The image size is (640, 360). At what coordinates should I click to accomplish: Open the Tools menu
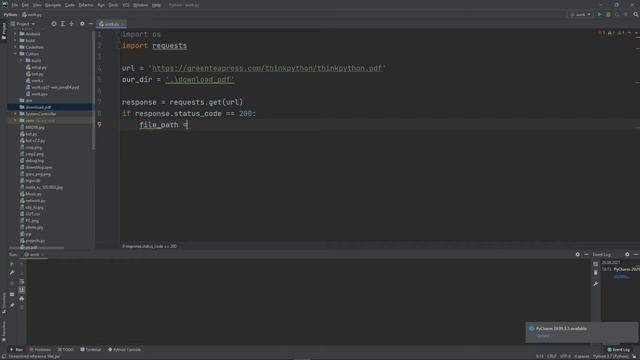(x=113, y=5)
